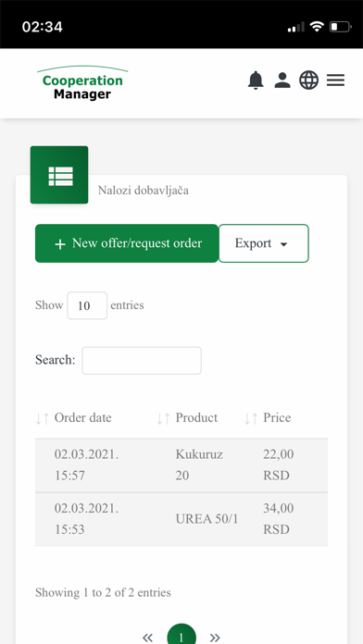
Task: Sort table by Order date arrows
Action: click(43, 418)
